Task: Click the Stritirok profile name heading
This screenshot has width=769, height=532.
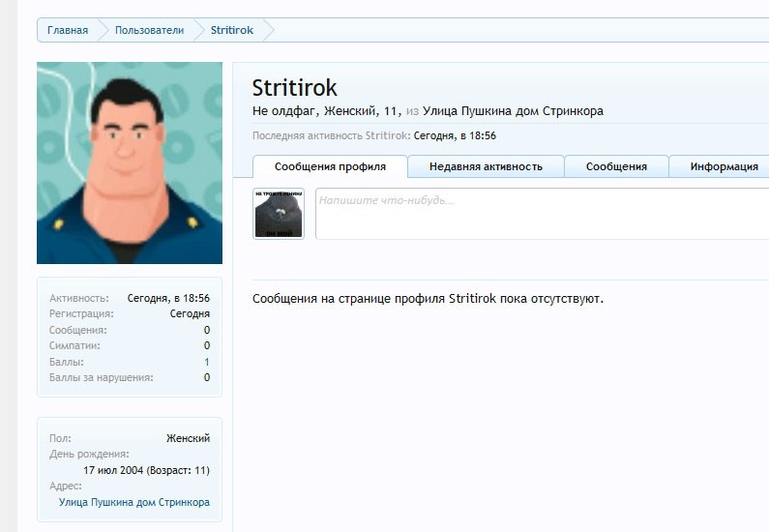Action: point(294,88)
